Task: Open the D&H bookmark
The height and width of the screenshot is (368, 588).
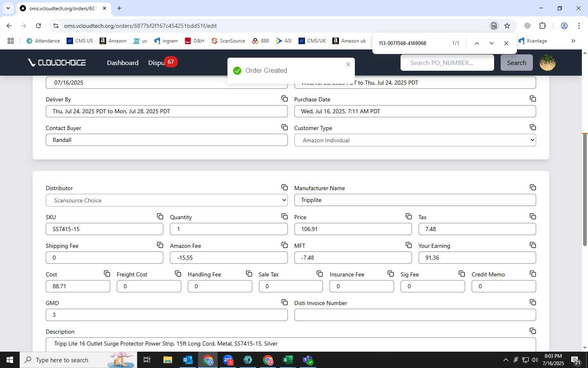Action: coord(195,41)
